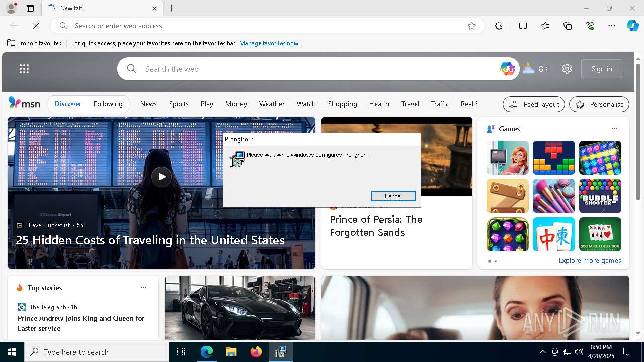644x362 pixels.
Task: Open the weather 8°C widget
Action: [x=536, y=69]
